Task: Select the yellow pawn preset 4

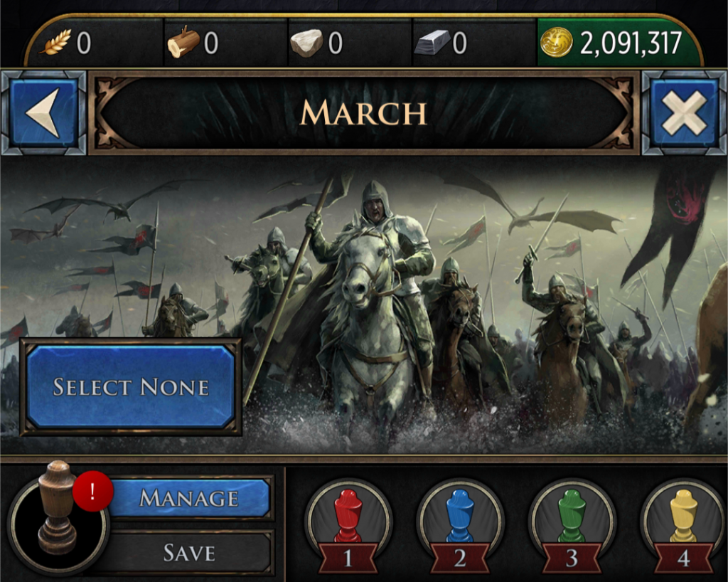Action: pos(683,522)
